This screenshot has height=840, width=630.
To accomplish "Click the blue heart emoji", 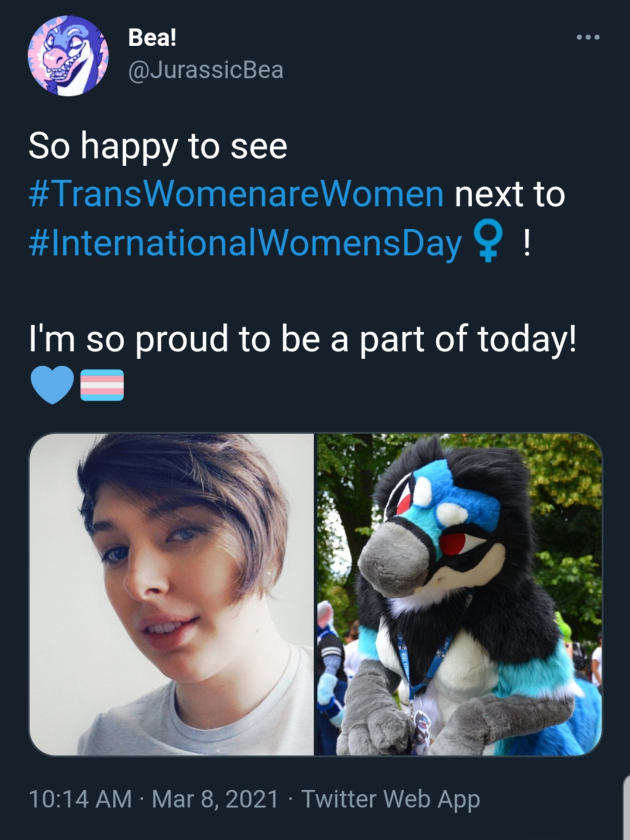I will pyautogui.click(x=52, y=385).
